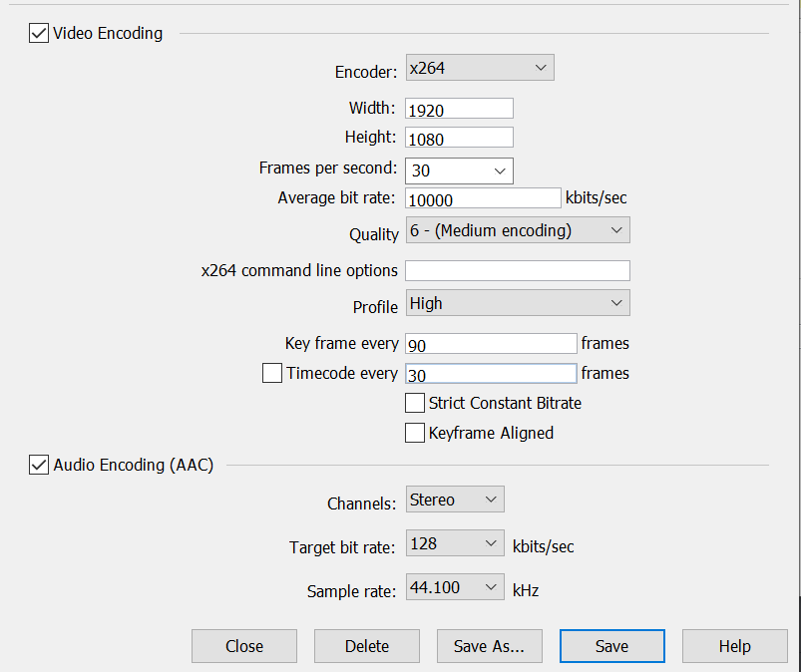Viewport: 801px width, 672px height.
Task: Open the Profile High dropdown
Action: [x=517, y=304]
